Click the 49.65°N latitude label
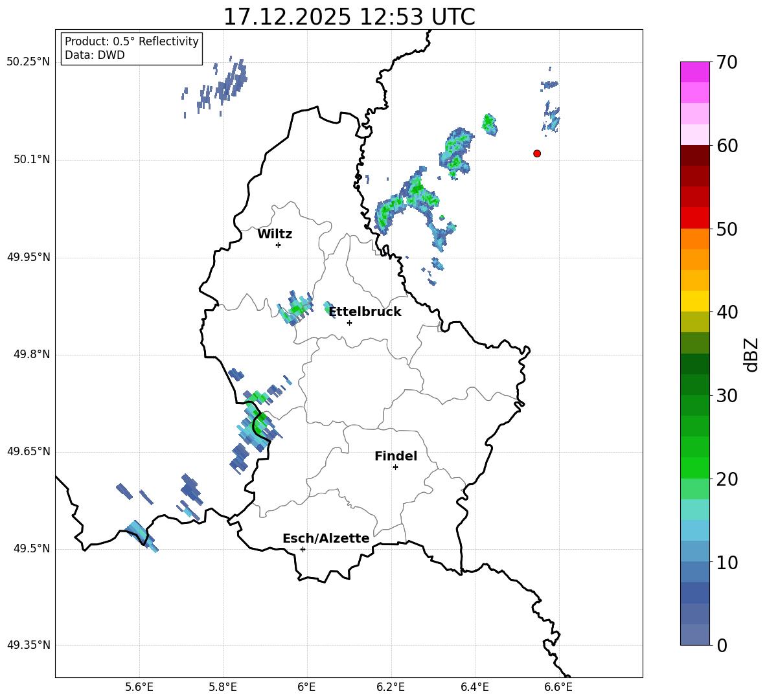 click(29, 451)
